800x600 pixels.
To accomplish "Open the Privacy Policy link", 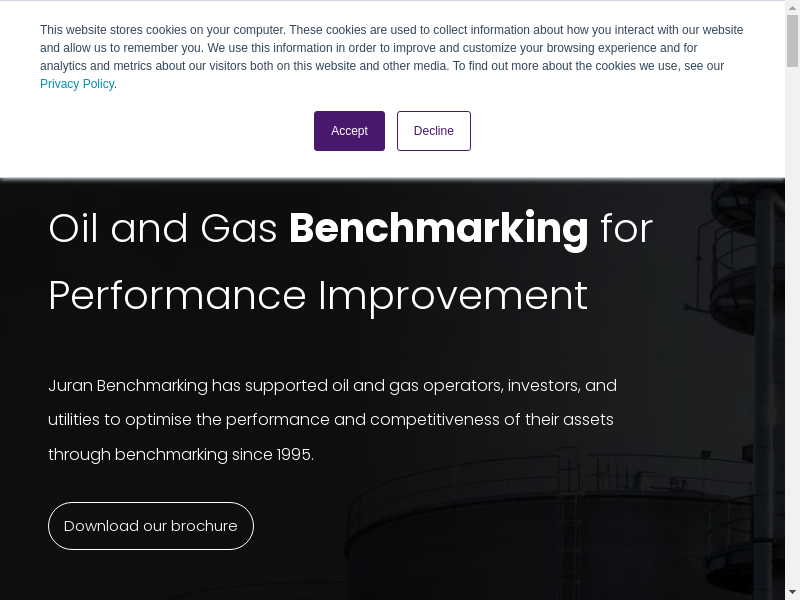I will (x=77, y=84).
